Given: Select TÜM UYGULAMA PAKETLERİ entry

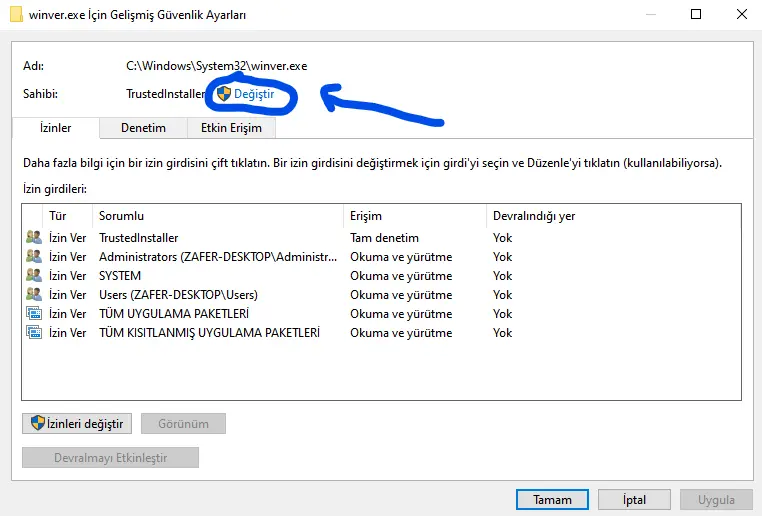Looking at the screenshot, I should coord(381,313).
